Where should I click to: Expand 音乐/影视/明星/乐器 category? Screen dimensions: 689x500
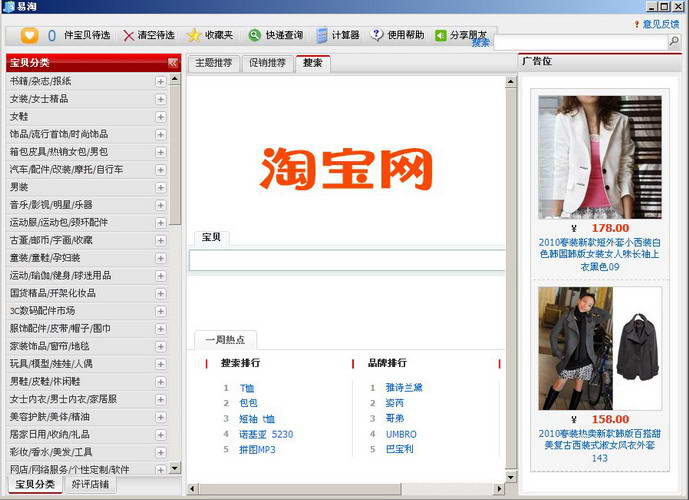[x=160, y=205]
